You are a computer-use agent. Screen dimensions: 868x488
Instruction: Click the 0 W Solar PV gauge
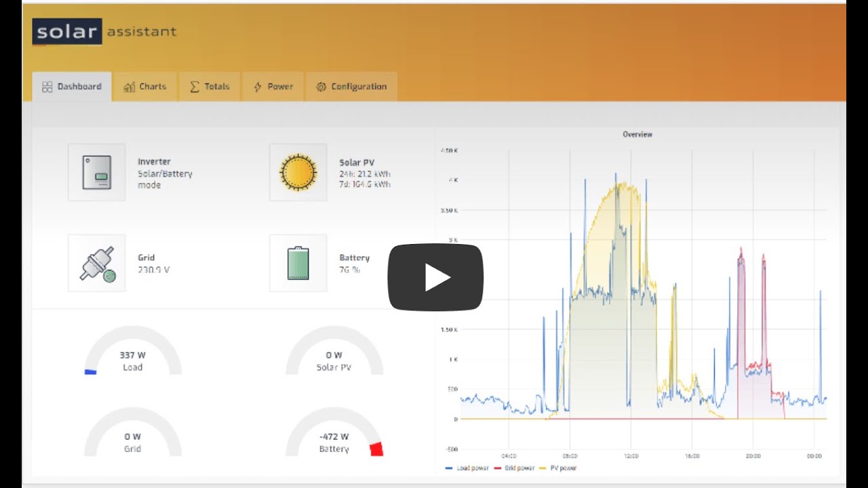334,350
